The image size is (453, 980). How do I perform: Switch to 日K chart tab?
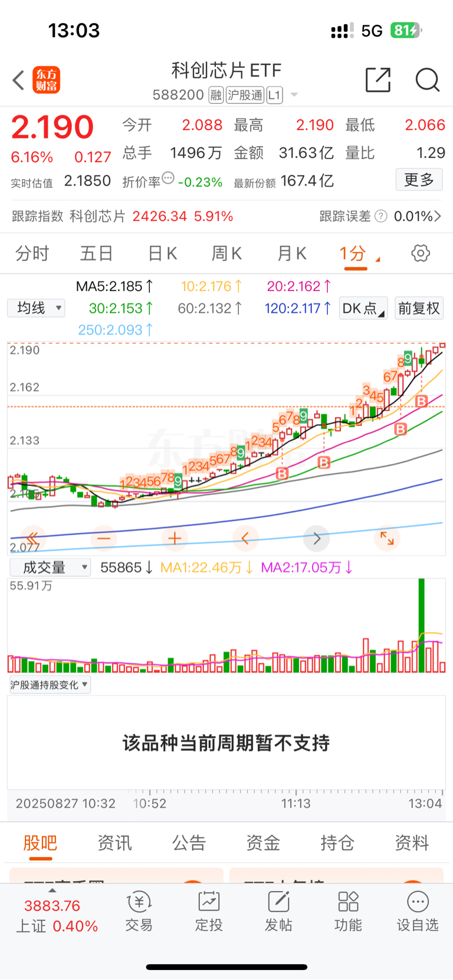(x=162, y=253)
